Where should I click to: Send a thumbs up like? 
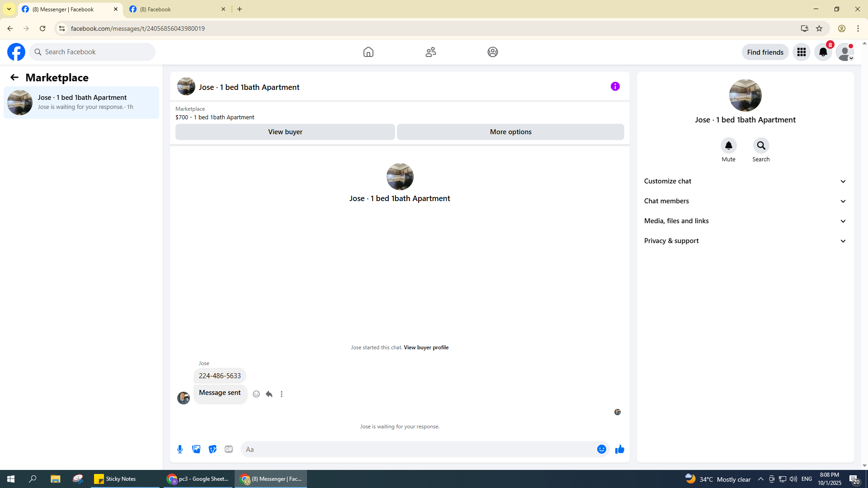pos(620,449)
